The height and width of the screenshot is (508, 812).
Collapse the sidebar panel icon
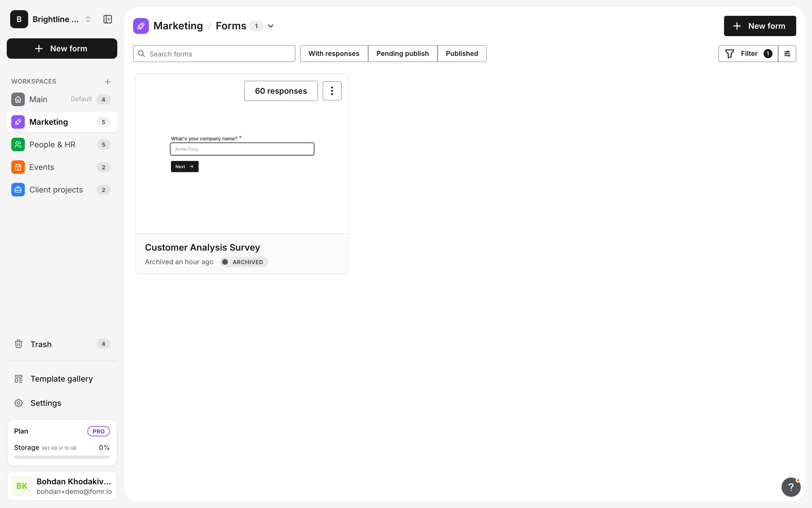[107, 19]
